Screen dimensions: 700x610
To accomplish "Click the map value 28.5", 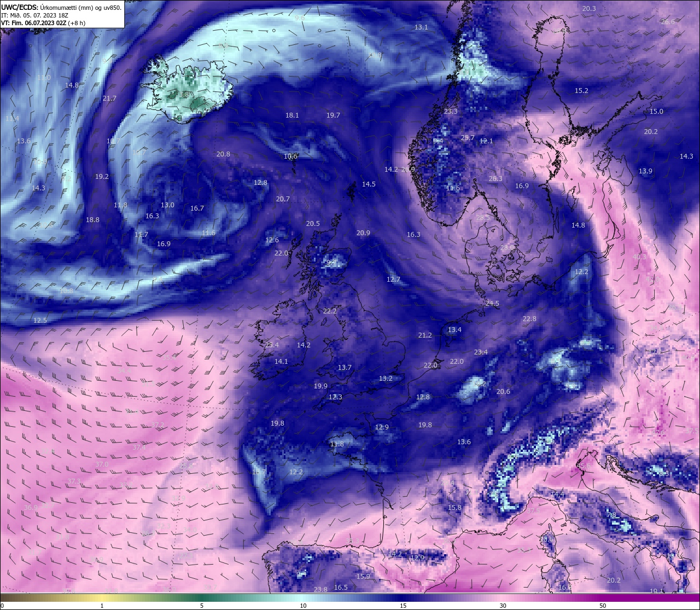I will point(483,218).
